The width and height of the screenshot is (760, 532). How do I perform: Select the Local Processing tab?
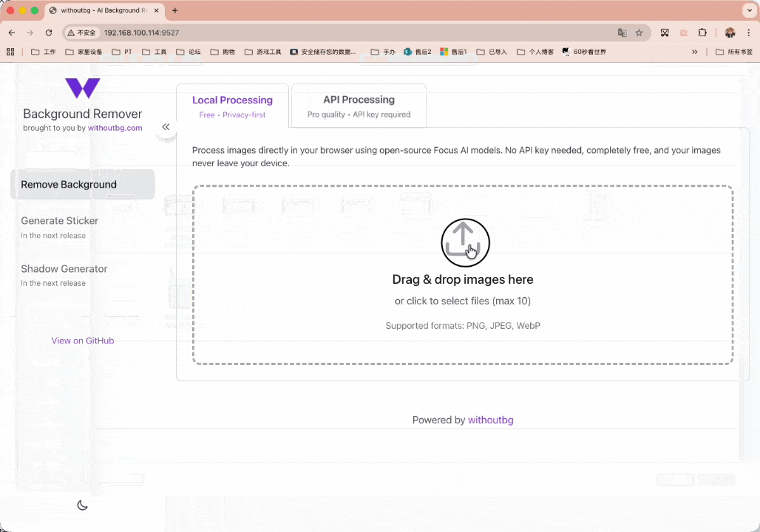pos(232,106)
